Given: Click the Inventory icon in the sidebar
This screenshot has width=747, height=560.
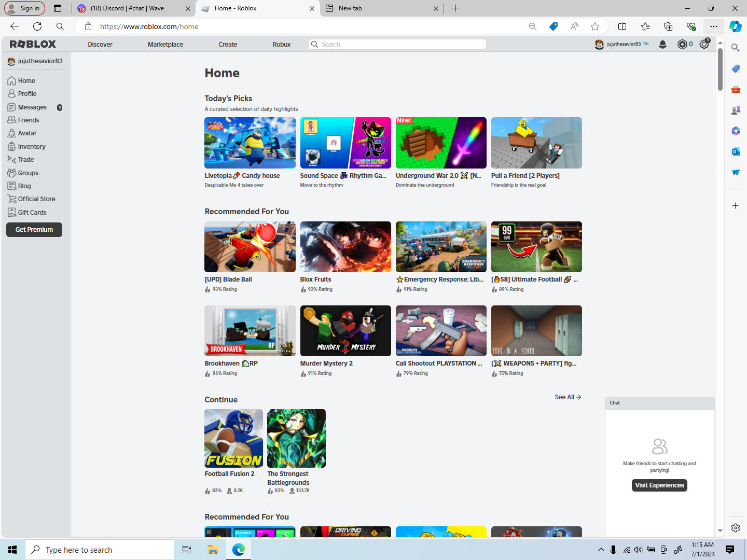Looking at the screenshot, I should [x=11, y=147].
